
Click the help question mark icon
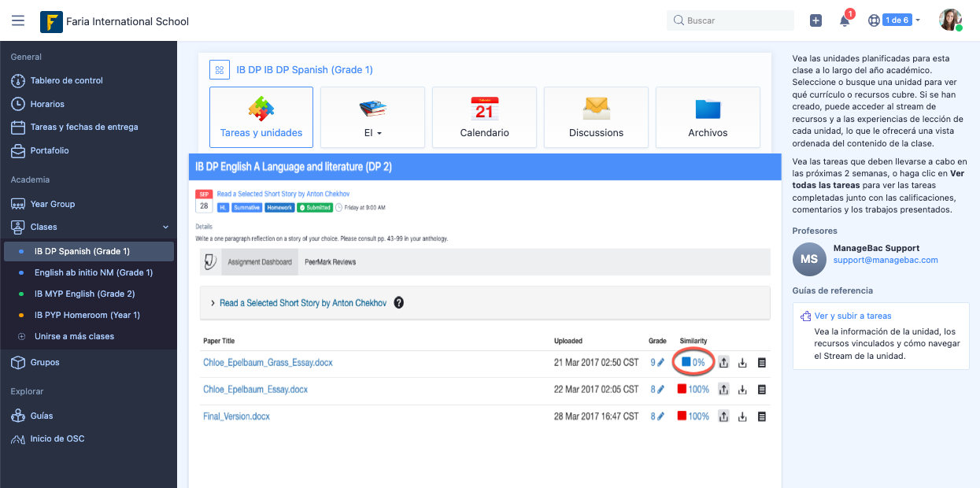pyautogui.click(x=398, y=303)
